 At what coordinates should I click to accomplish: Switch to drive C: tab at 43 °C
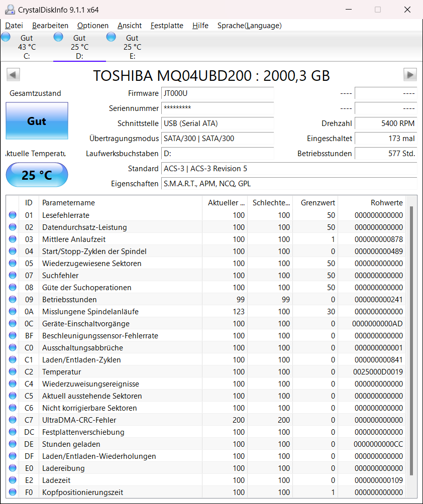27,47
